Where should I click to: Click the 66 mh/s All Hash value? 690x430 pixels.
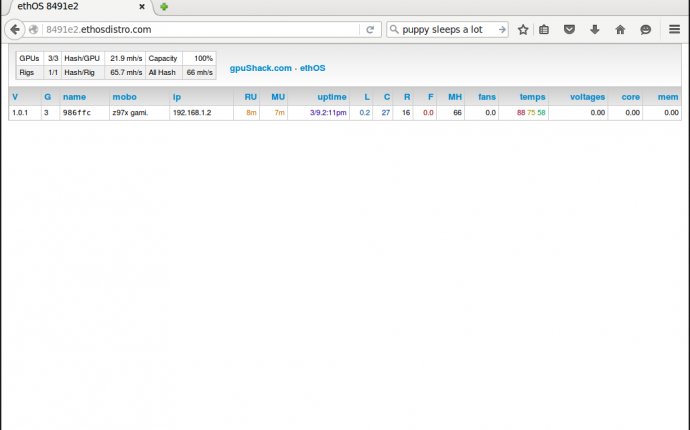[x=200, y=72]
